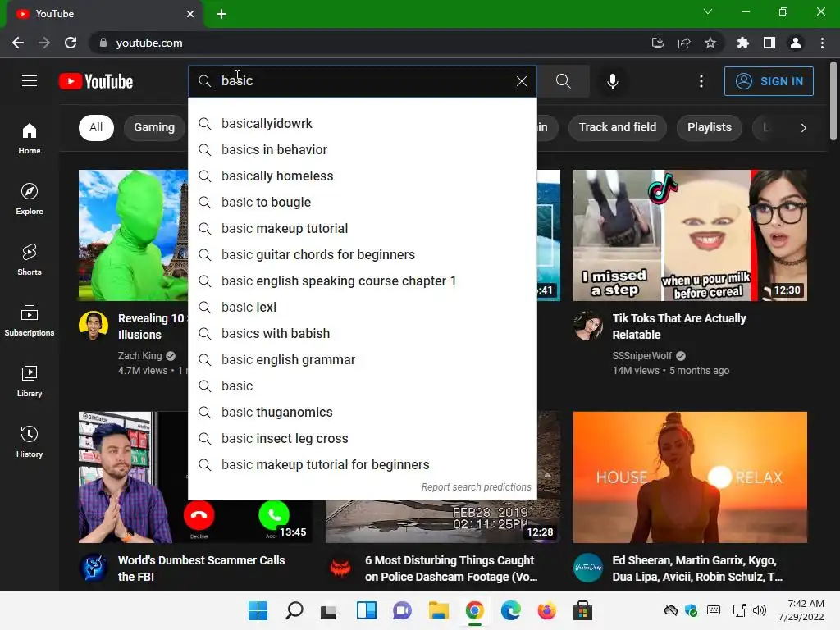Open a new browser tab

(x=221, y=14)
